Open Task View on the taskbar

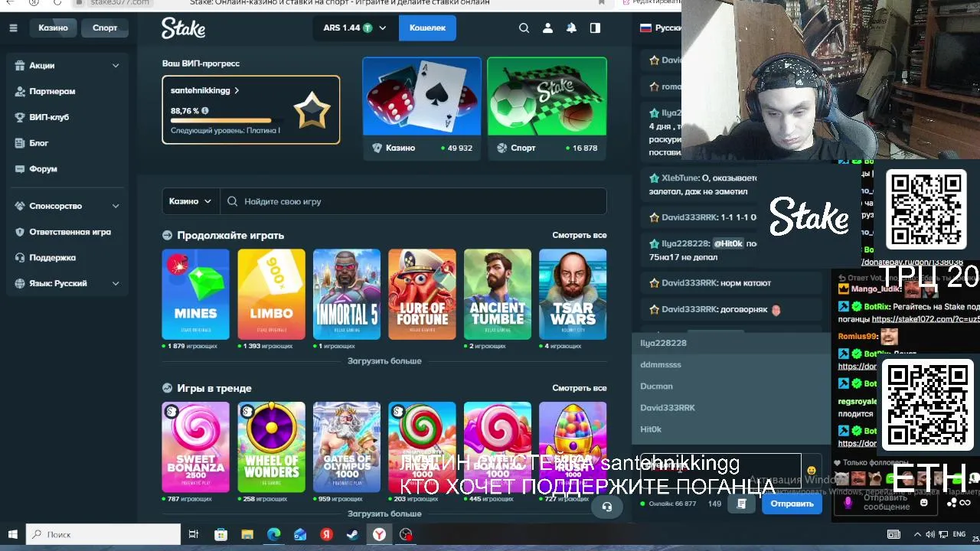click(x=194, y=534)
